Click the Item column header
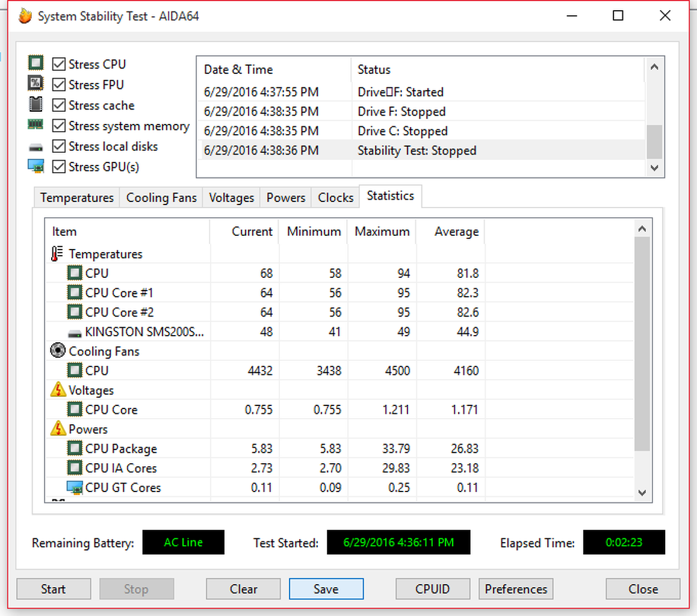 click(x=128, y=232)
